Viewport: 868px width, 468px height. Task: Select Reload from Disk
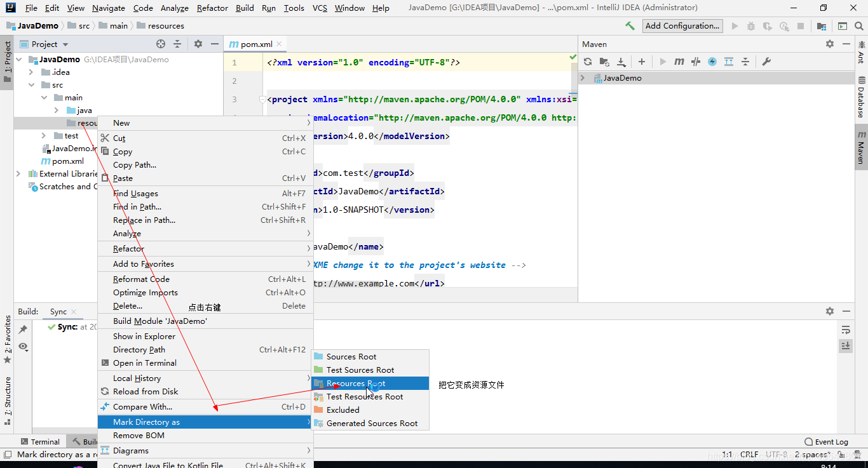(205, 392)
